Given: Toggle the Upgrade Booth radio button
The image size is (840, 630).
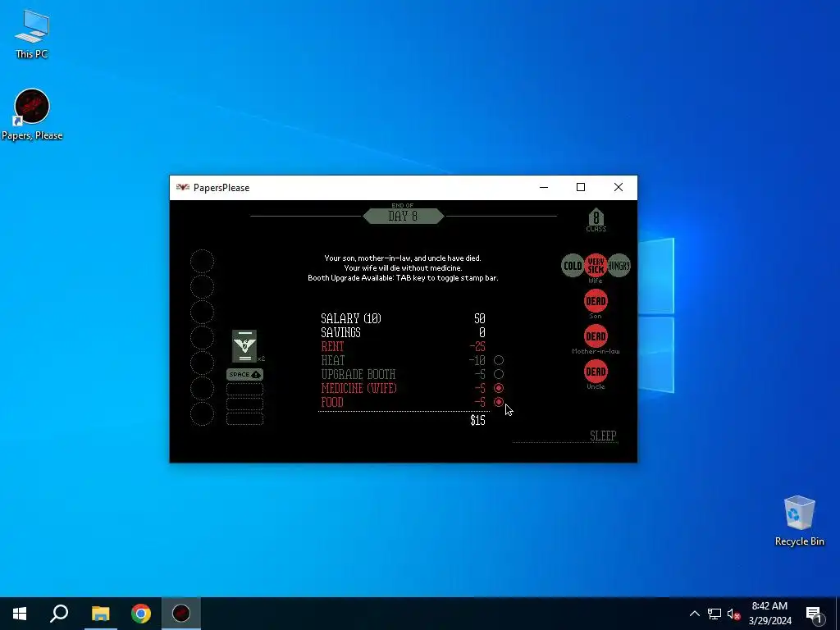Looking at the screenshot, I should 498,374.
